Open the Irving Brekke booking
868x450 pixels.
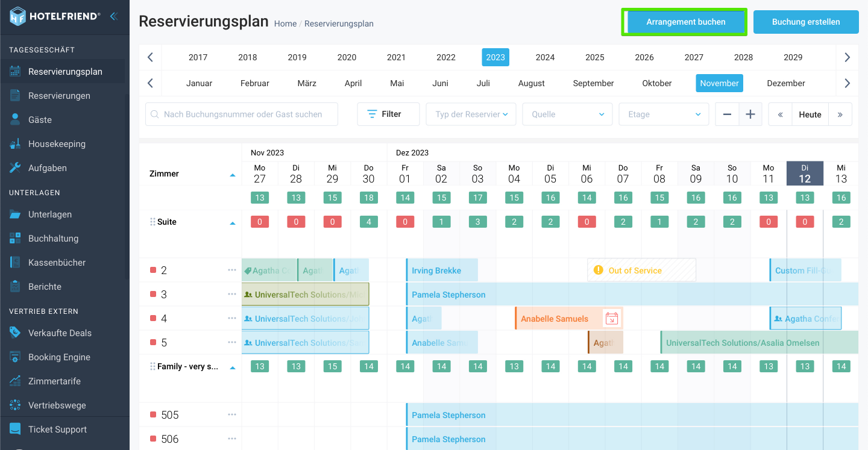pos(442,270)
